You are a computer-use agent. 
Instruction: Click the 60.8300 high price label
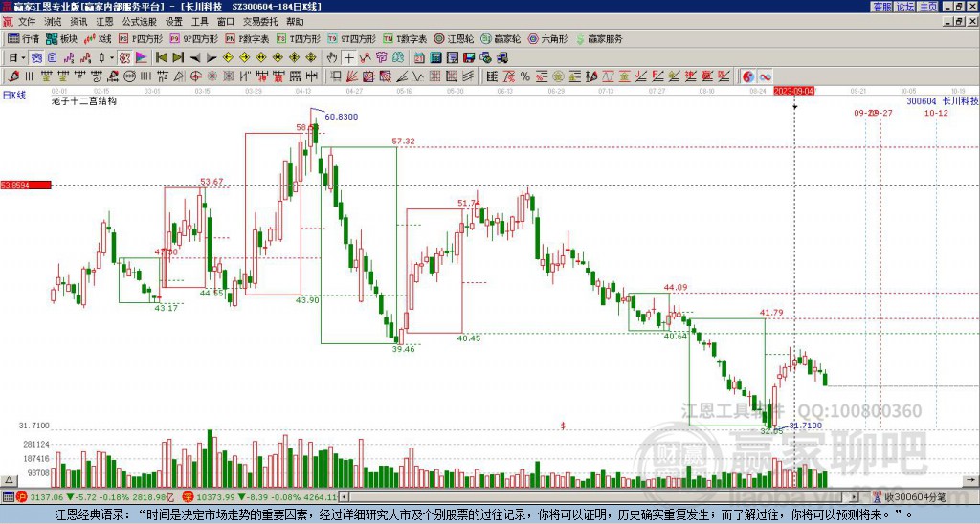tap(342, 117)
